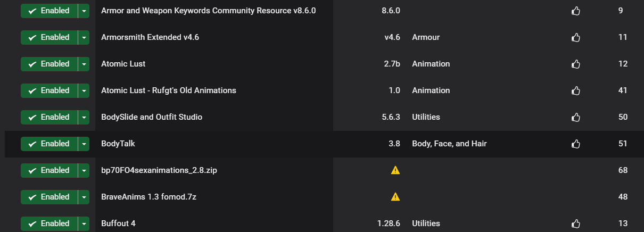The width and height of the screenshot is (644, 232).
Task: Expand dropdown for Armor and Weapon Keywords
Action: click(84, 11)
